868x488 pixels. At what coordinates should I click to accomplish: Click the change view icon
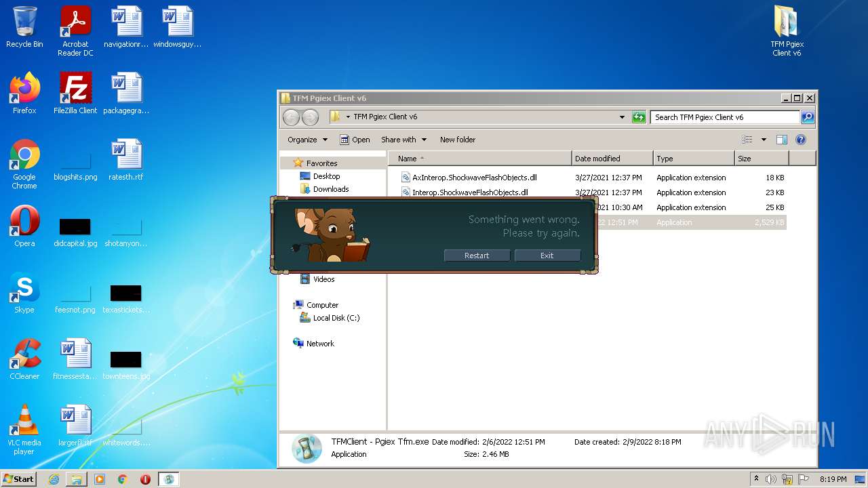click(747, 140)
